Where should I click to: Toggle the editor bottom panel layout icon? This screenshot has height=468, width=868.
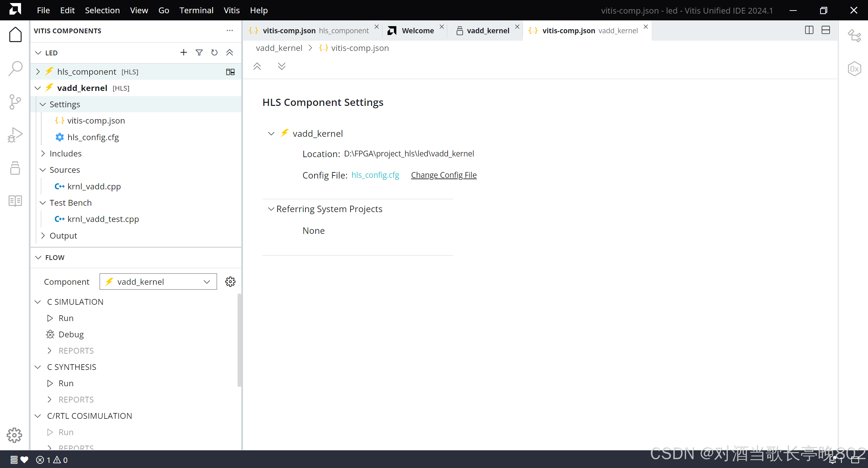pos(826,30)
